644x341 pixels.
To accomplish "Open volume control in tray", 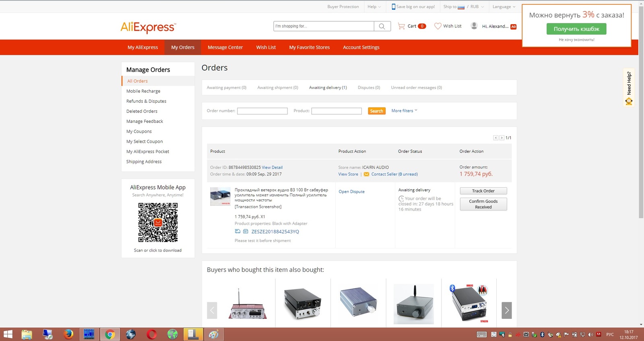I will pyautogui.click(x=590, y=335).
